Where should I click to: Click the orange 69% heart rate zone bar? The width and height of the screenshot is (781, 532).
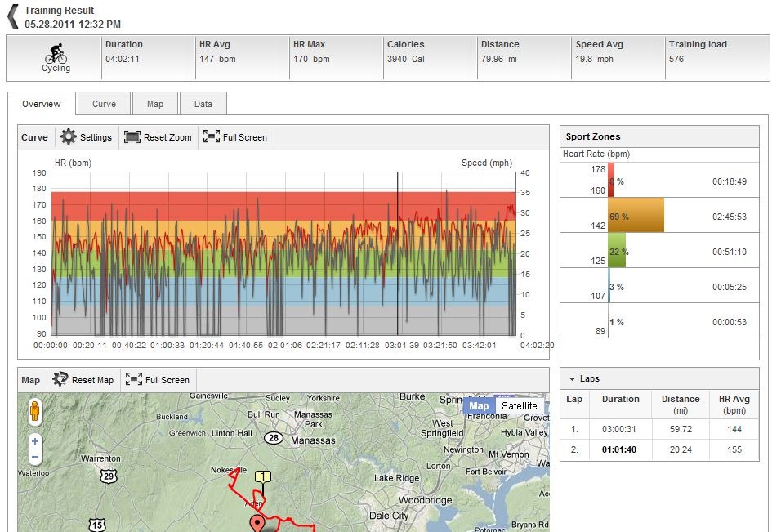point(636,215)
